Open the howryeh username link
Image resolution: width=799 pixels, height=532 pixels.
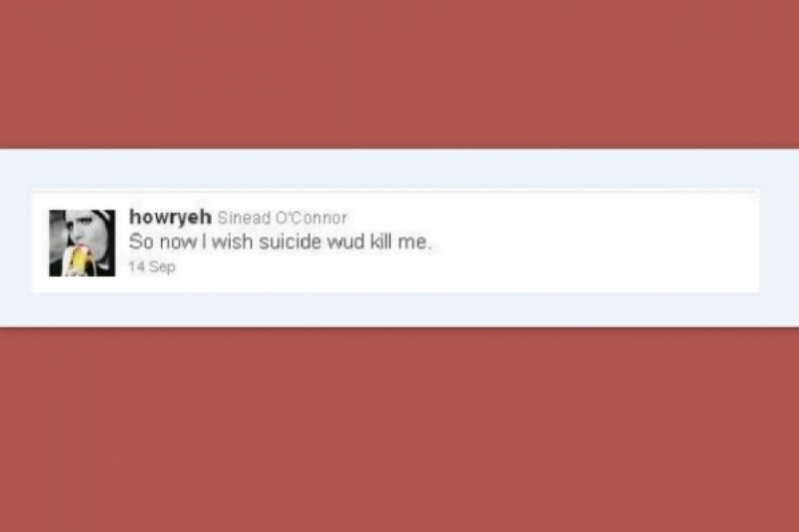pos(170,217)
